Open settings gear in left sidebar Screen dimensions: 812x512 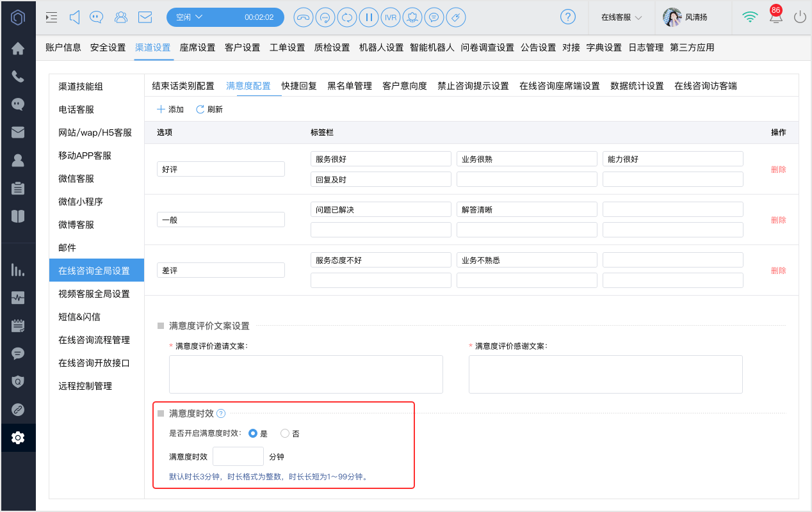click(18, 438)
